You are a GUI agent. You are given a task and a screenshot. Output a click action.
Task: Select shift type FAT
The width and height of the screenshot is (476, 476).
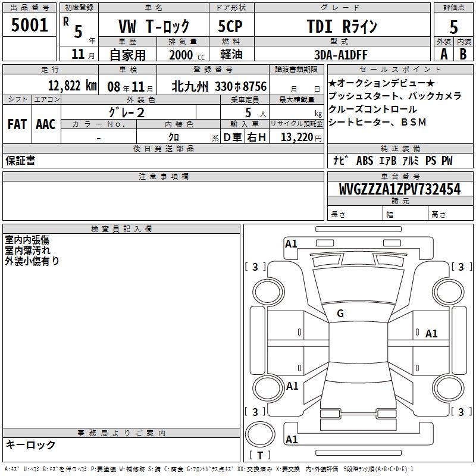coord(17,124)
